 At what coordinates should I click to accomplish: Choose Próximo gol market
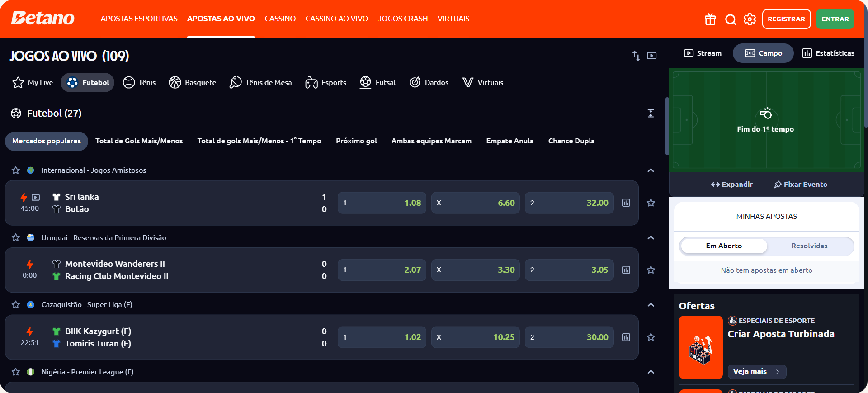coord(356,141)
